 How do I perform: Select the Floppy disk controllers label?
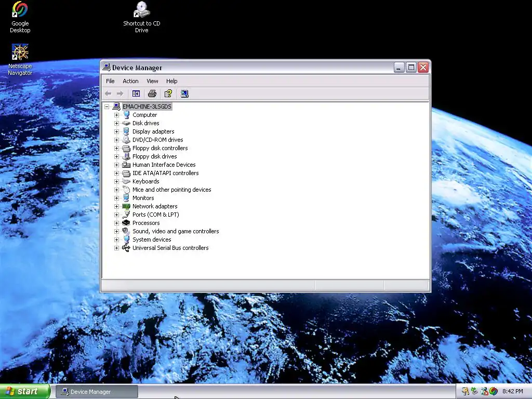coord(160,148)
